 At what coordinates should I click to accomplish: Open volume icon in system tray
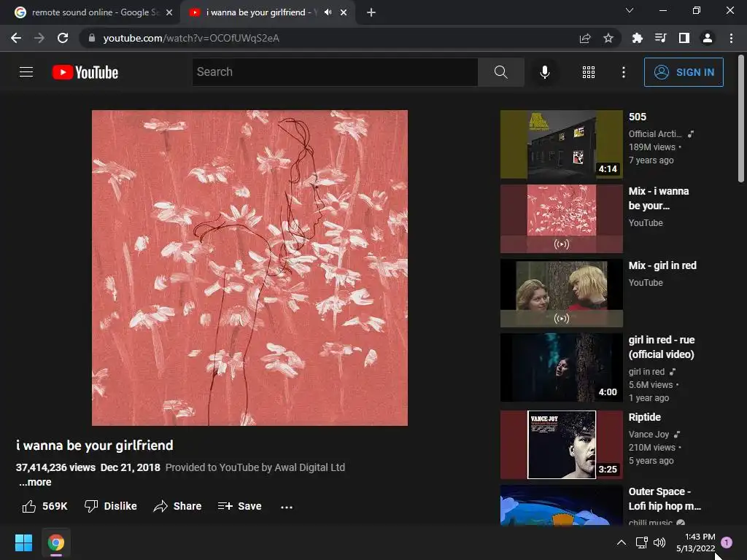coord(659,542)
